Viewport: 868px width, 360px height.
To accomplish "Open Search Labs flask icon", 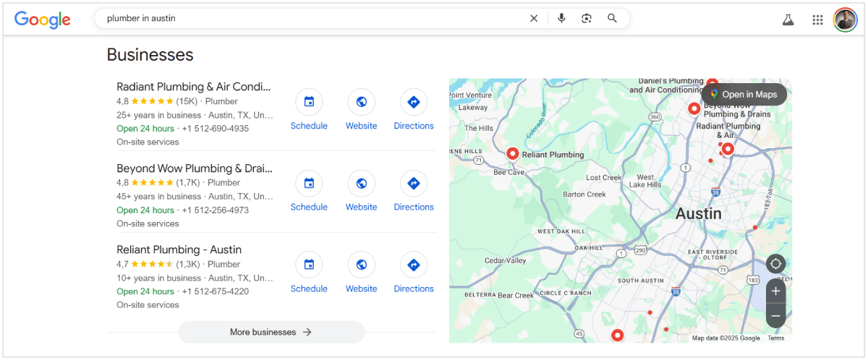I will coord(788,20).
